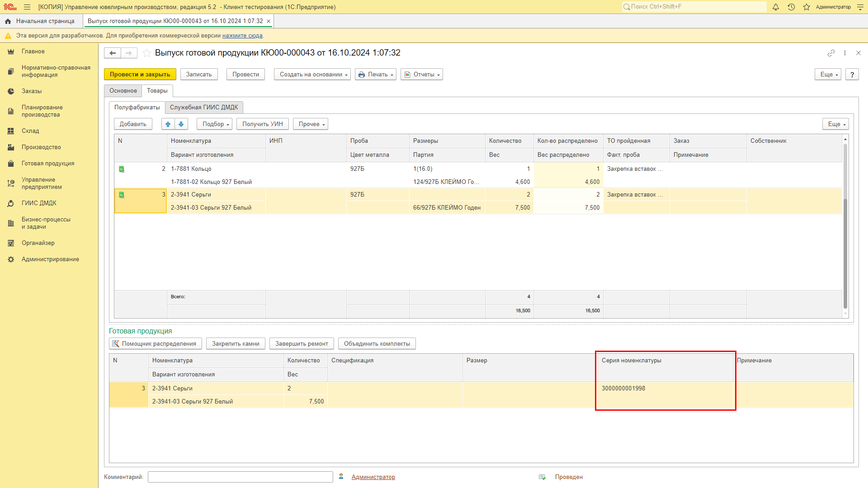Close the Выпуск готовой продукции tab
868x488 pixels.
click(269, 21)
